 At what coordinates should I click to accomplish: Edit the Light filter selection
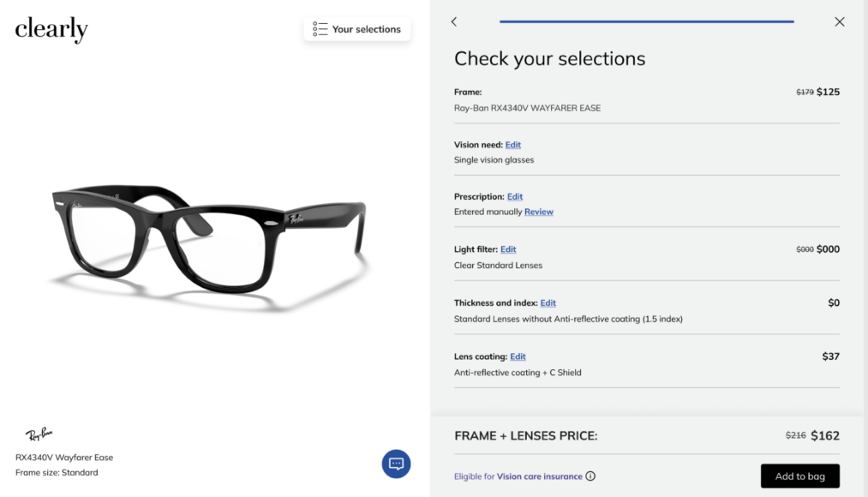508,248
